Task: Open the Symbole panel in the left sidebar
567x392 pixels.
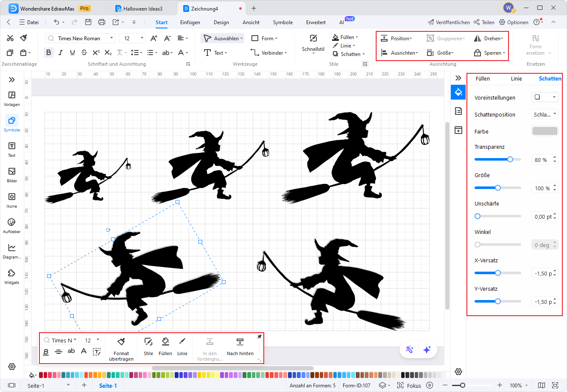Action: point(11,123)
